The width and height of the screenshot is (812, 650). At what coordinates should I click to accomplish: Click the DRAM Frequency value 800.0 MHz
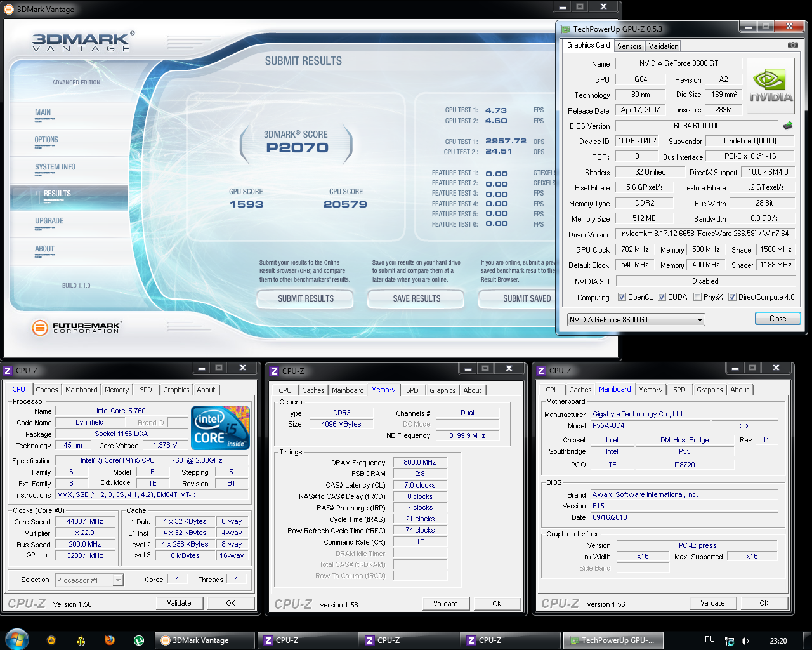[420, 462]
